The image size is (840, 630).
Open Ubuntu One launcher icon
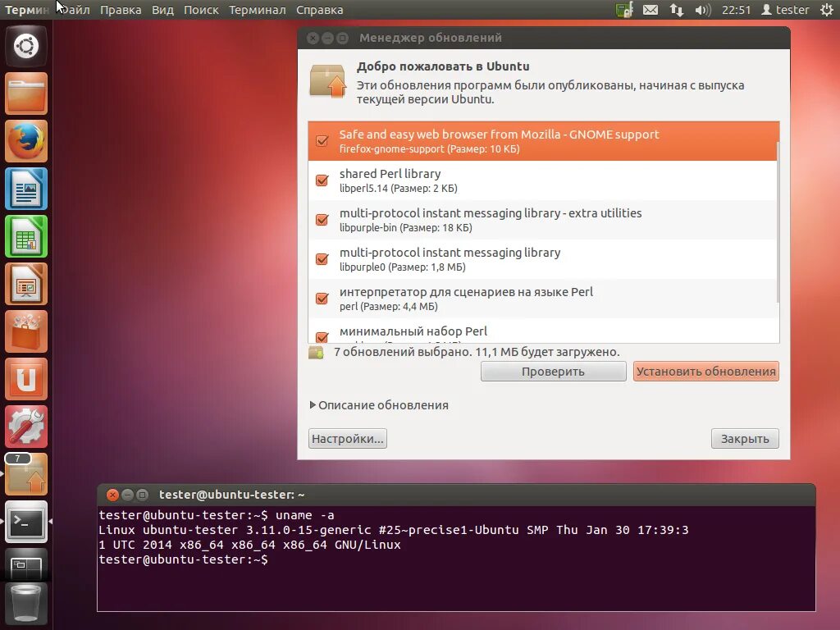click(x=26, y=379)
